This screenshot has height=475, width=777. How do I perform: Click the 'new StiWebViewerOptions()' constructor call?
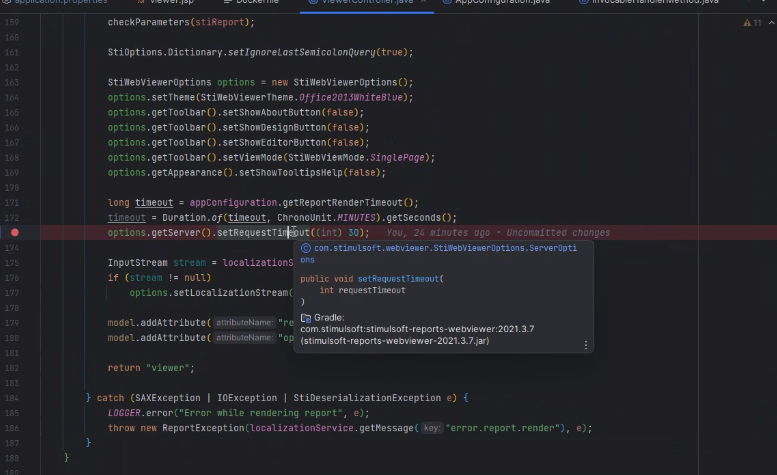(x=342, y=82)
